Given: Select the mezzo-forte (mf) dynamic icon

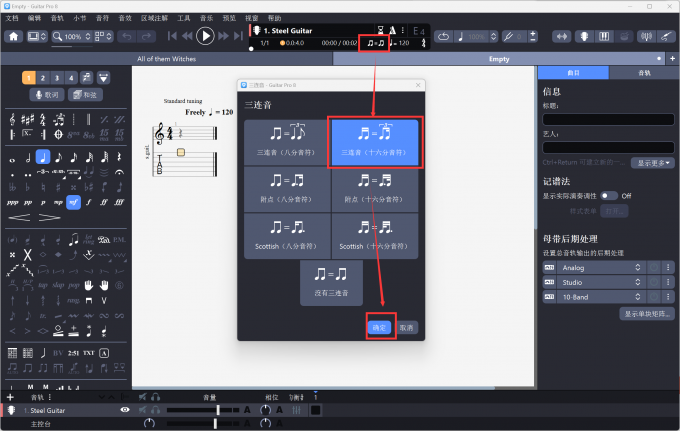Looking at the screenshot, I should [x=75, y=201].
